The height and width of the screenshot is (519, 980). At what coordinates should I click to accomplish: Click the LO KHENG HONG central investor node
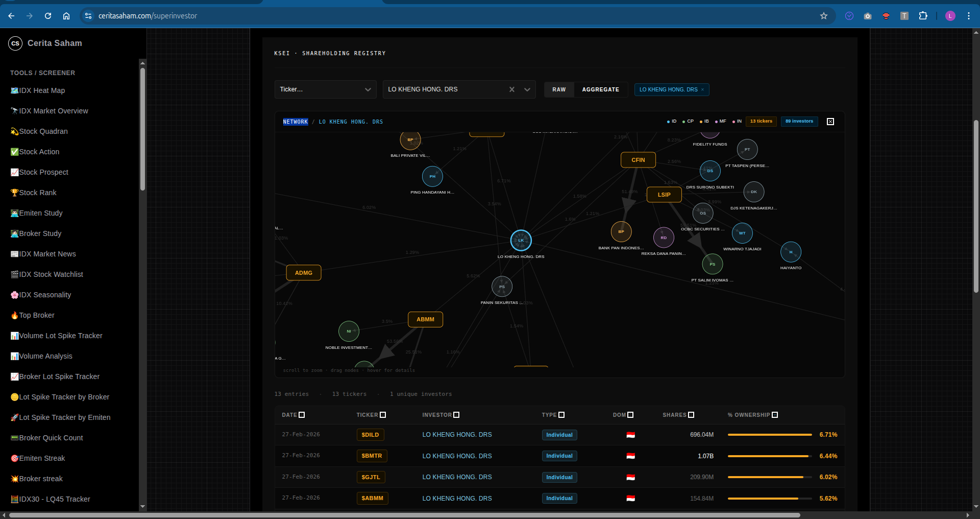click(x=521, y=240)
